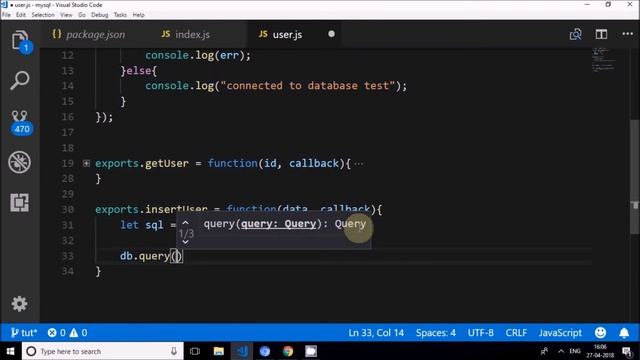Open the Go menu

82,15
